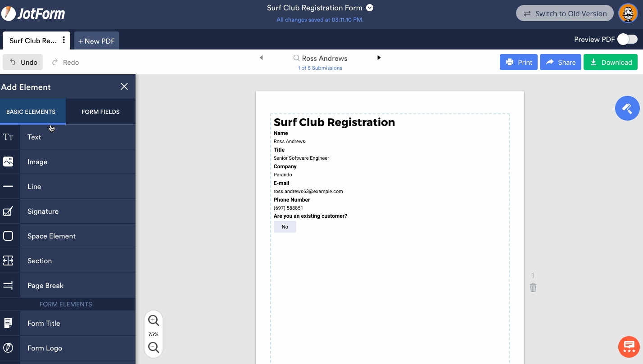This screenshot has width=643, height=364.
Task: Select the Text element icon
Action: pyautogui.click(x=10, y=137)
